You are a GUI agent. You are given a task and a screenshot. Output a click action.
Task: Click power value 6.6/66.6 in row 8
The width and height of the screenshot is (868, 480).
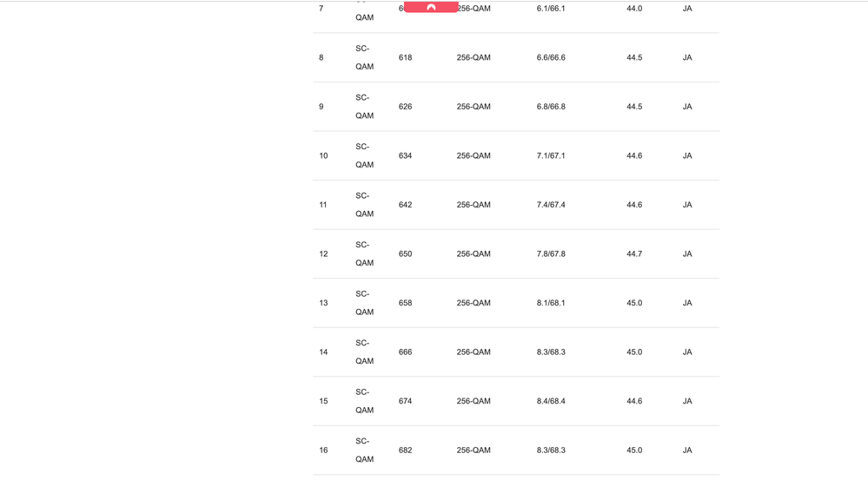coord(551,57)
